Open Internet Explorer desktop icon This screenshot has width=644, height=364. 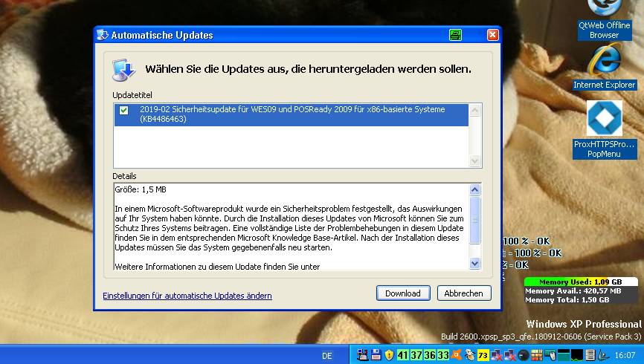pos(605,66)
